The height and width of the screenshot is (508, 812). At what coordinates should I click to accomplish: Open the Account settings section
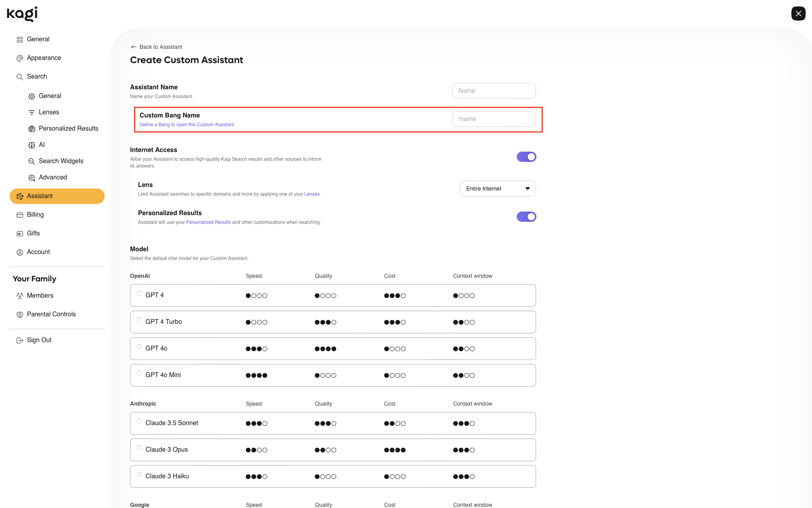[38, 252]
